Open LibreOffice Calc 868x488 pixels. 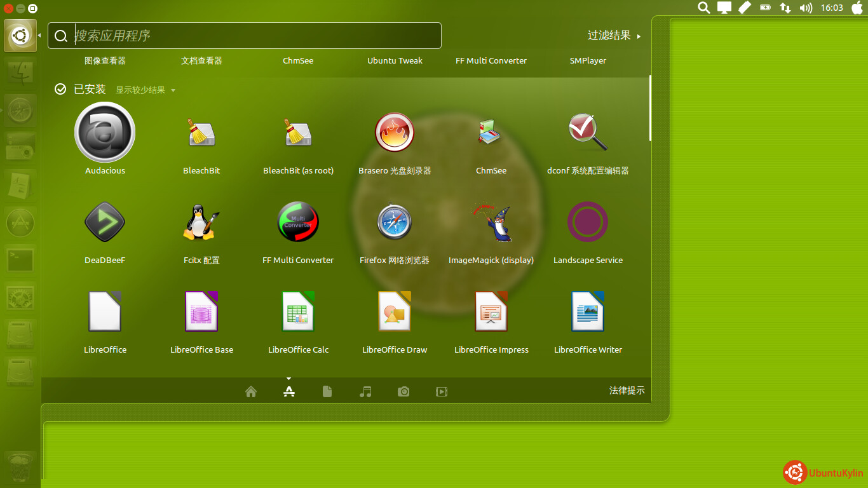(298, 312)
